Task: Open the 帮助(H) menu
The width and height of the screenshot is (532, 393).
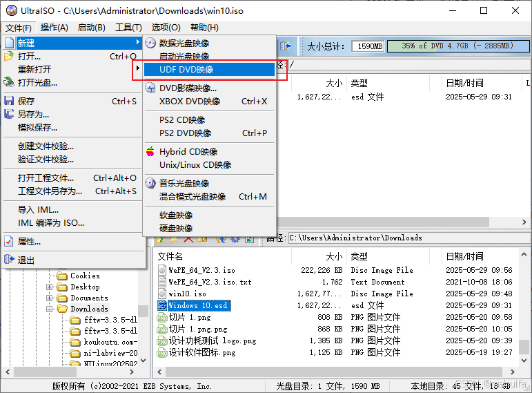Action: (x=204, y=28)
